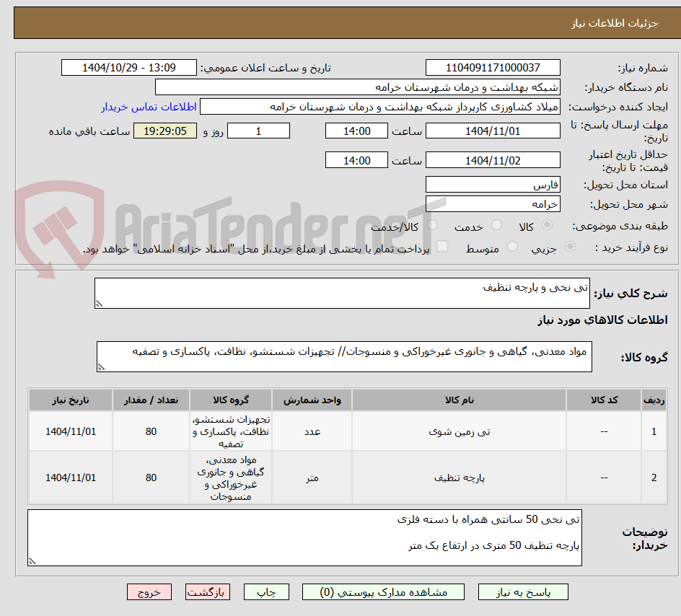The width and height of the screenshot is (681, 616).
Task: Click the unit cell عدد
Action: [x=312, y=431]
